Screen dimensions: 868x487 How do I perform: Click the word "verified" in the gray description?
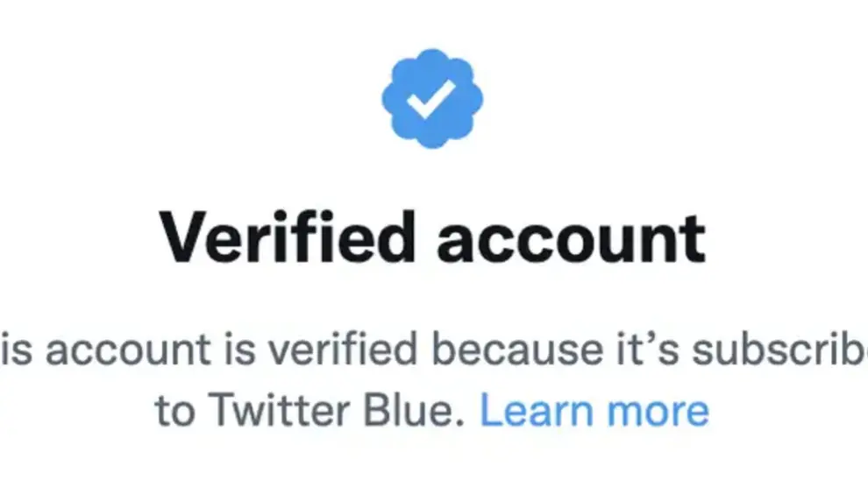pos(342,351)
